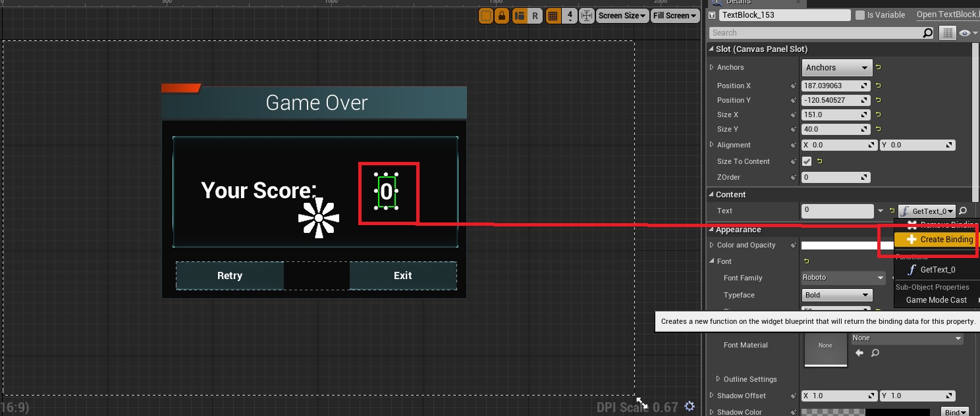Toggle grid snapping in designer toolbar

click(553, 16)
